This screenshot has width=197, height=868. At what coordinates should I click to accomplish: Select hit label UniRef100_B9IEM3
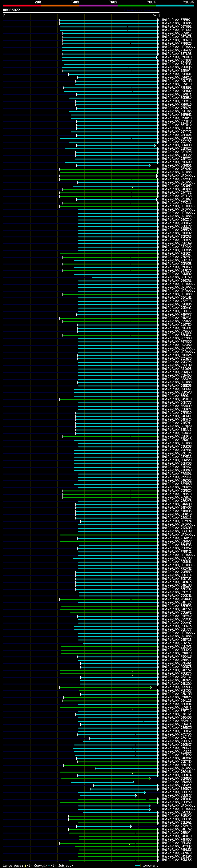pos(177,64)
